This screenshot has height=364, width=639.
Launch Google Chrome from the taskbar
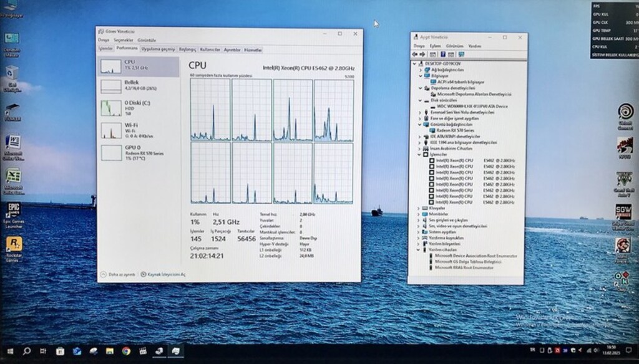pyautogui.click(x=126, y=351)
